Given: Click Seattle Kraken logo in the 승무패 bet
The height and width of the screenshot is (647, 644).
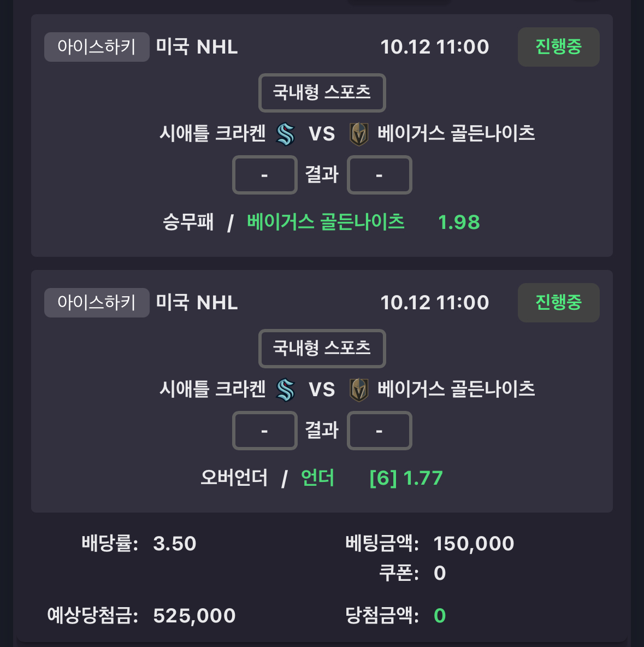Looking at the screenshot, I should 285,134.
